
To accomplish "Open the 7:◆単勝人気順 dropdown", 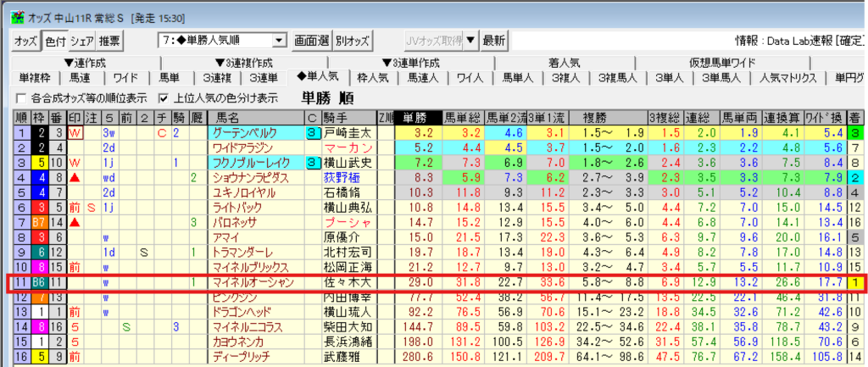I will [278, 40].
